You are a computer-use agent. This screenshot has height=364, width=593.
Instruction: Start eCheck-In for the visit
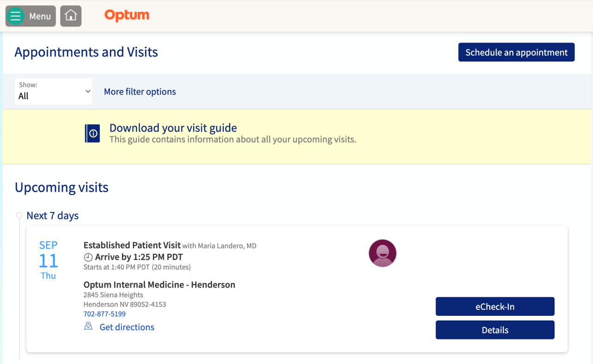point(495,307)
